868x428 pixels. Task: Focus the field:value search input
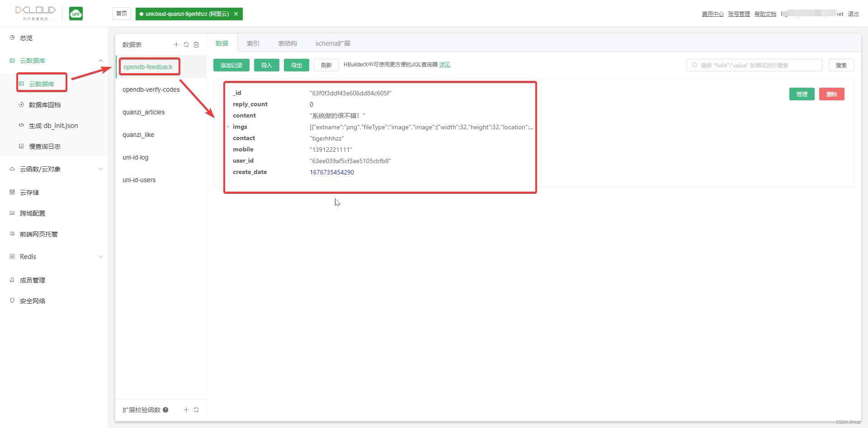tap(755, 65)
